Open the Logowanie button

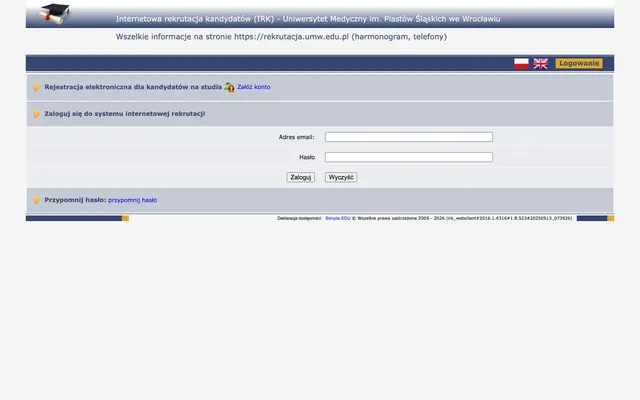(x=579, y=63)
